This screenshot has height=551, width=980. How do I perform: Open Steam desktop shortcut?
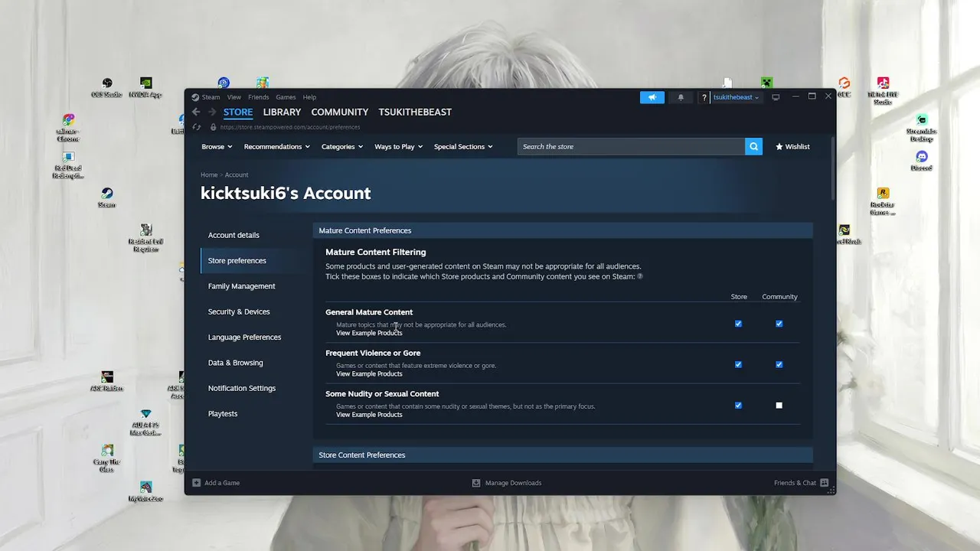[107, 197]
